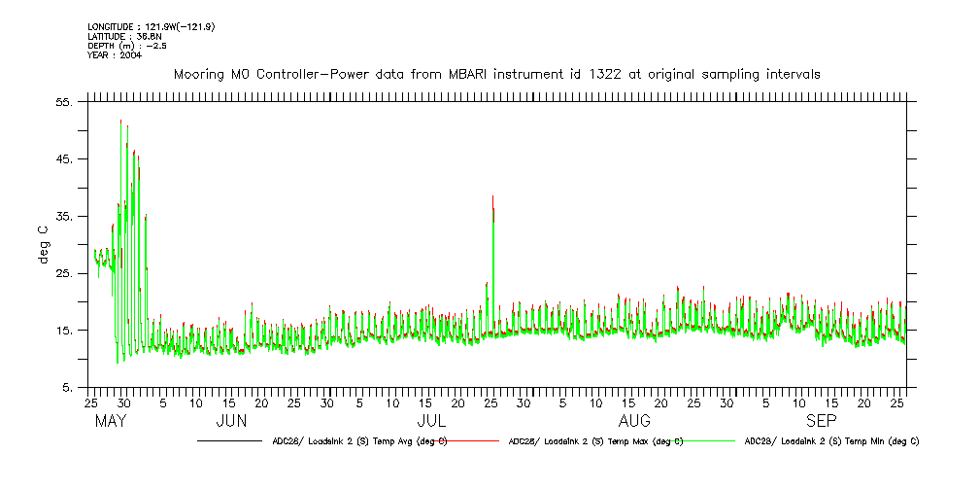Click the LONGITUDE header text

(x=151, y=26)
